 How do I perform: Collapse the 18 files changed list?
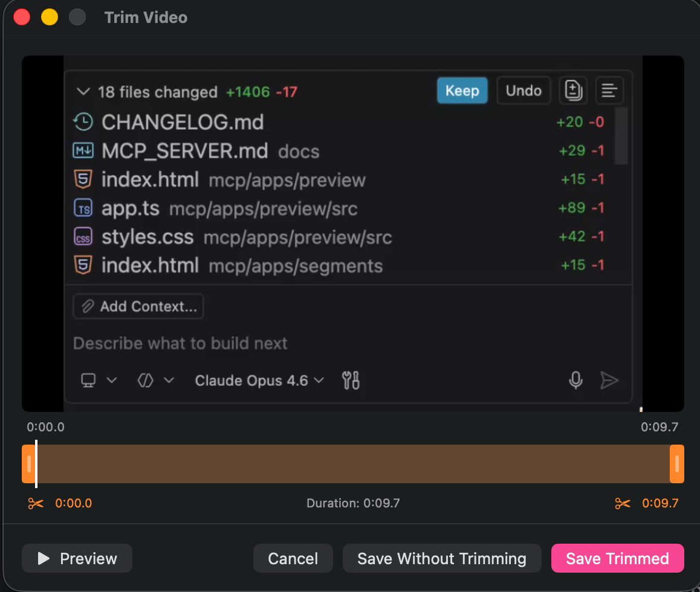point(83,92)
